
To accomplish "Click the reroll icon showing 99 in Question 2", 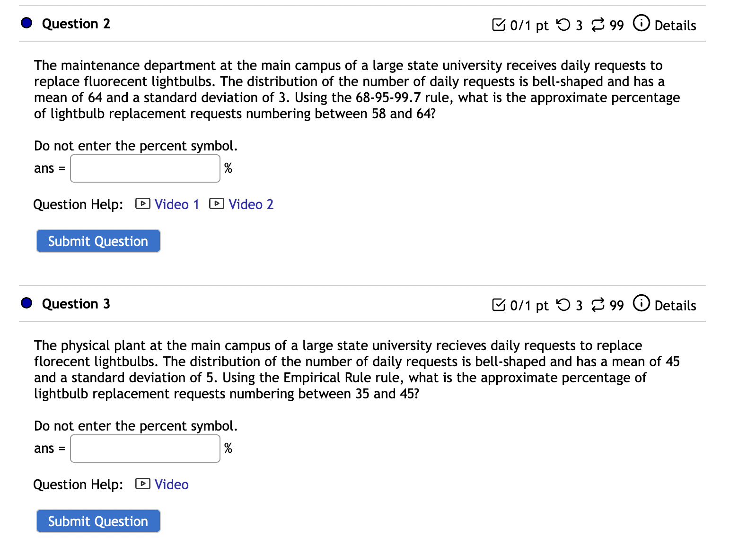I will point(598,25).
